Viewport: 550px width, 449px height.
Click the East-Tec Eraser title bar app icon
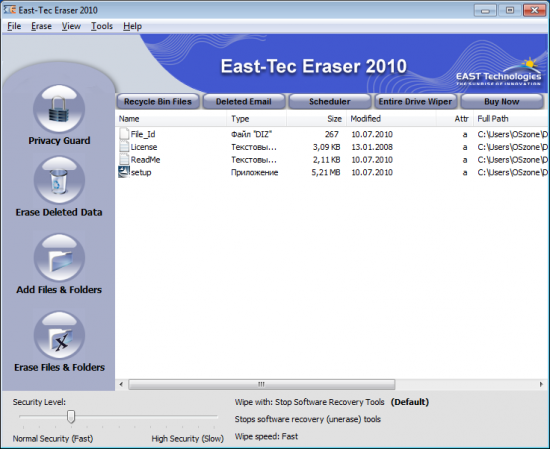pyautogui.click(x=10, y=10)
